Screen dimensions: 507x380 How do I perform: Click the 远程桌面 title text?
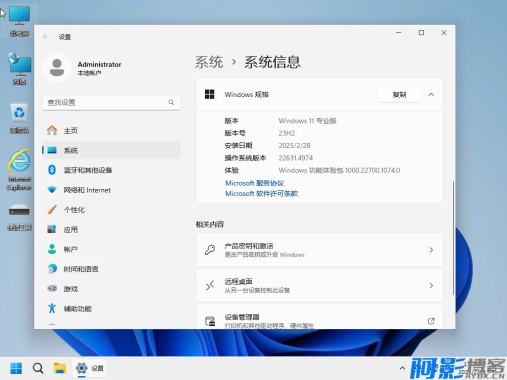pyautogui.click(x=238, y=281)
